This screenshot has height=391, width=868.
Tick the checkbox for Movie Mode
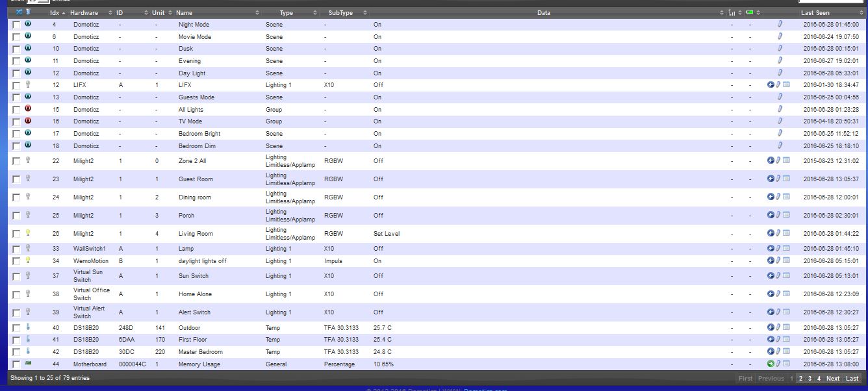tap(16, 36)
